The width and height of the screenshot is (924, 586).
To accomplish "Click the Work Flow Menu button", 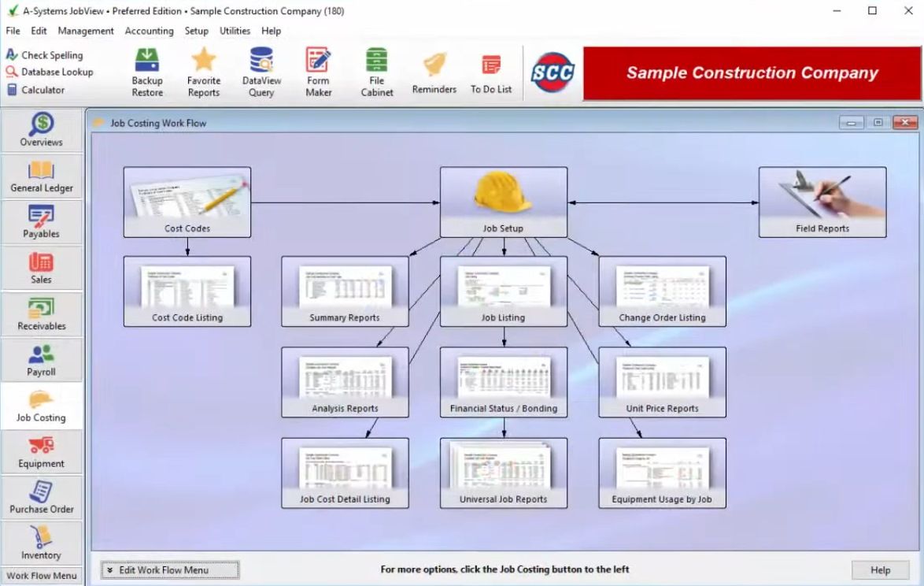I will coord(41,576).
